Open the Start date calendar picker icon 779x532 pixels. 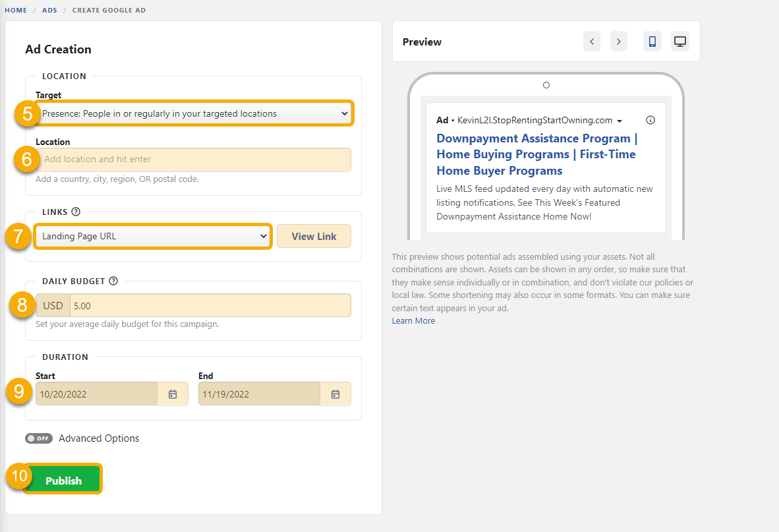[173, 394]
